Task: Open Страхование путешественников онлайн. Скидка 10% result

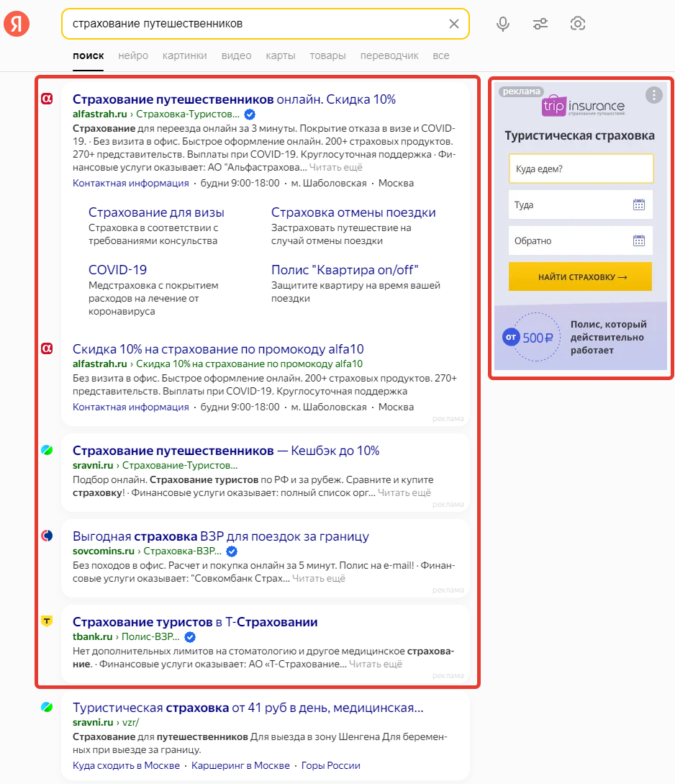Action: (234, 99)
